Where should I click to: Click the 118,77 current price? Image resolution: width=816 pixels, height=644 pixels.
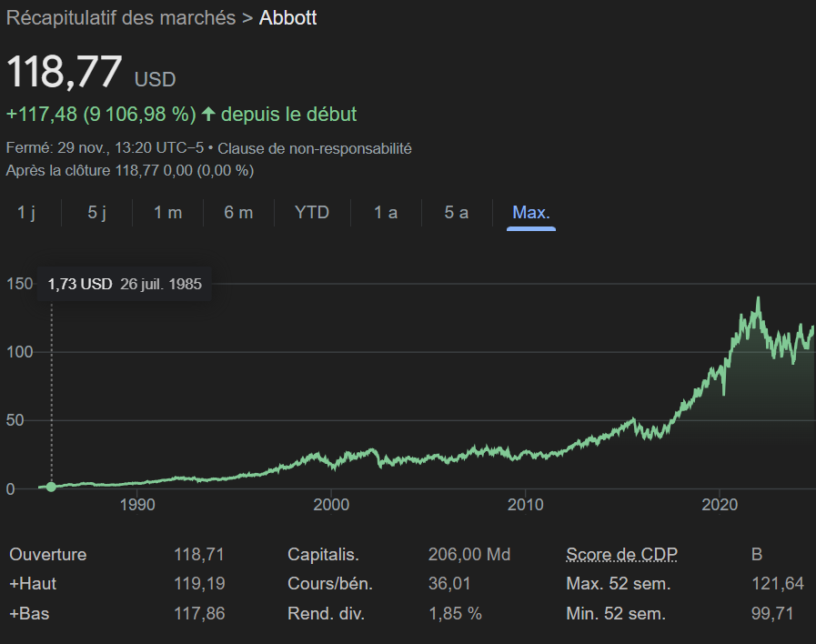pyautogui.click(x=65, y=72)
